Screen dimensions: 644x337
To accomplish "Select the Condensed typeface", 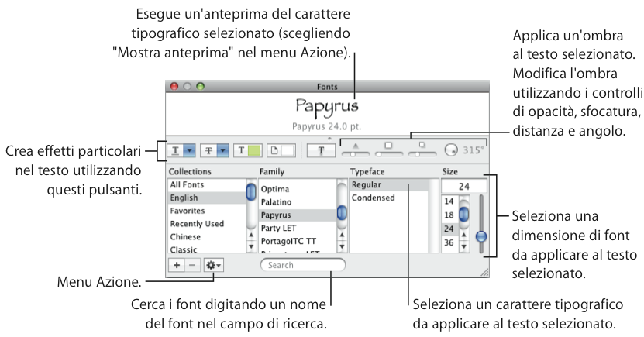I will coord(372,198).
